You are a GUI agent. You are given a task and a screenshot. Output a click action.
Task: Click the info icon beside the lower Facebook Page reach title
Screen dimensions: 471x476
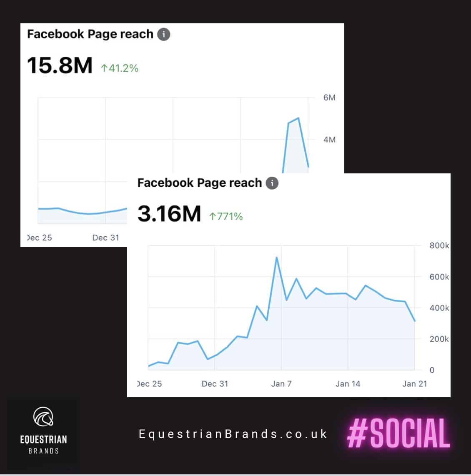coord(272,183)
